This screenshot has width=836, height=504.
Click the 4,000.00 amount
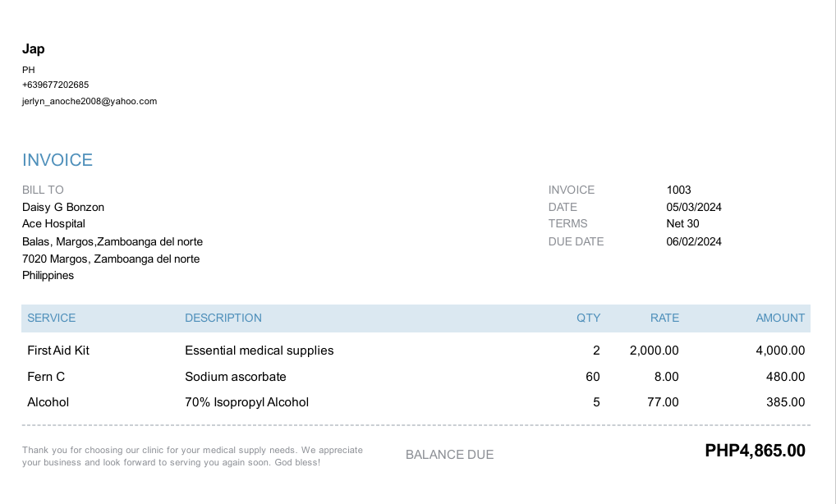(x=780, y=351)
